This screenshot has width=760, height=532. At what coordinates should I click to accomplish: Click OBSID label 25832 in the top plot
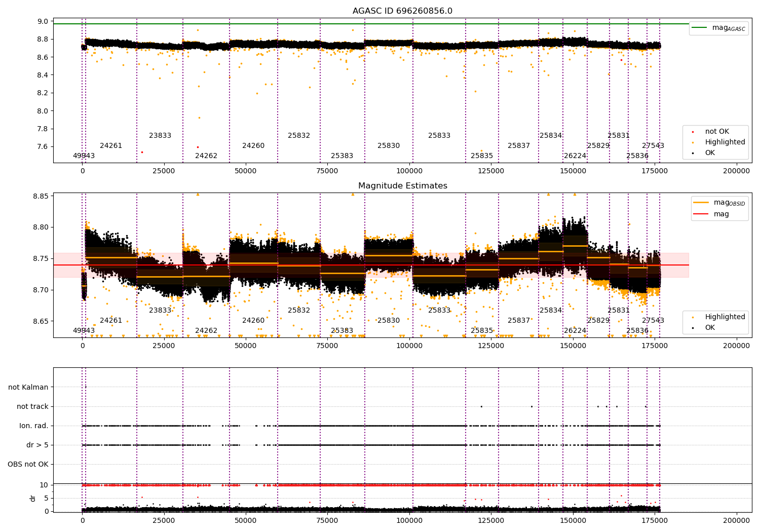click(299, 136)
